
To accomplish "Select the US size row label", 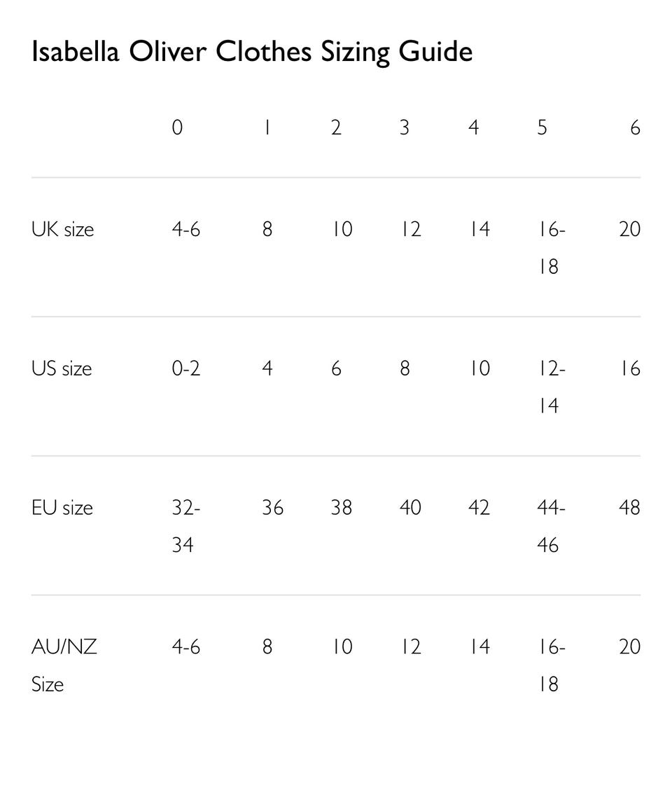I will coord(62,368).
